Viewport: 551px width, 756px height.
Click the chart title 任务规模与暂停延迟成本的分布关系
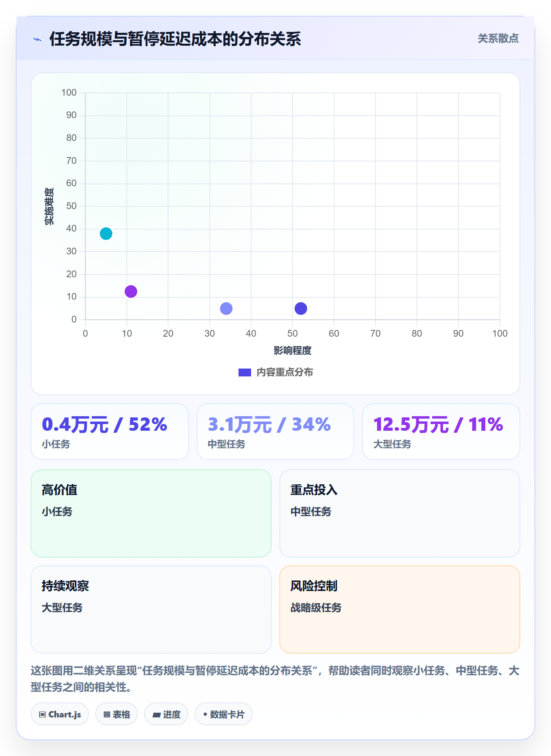[x=175, y=39]
